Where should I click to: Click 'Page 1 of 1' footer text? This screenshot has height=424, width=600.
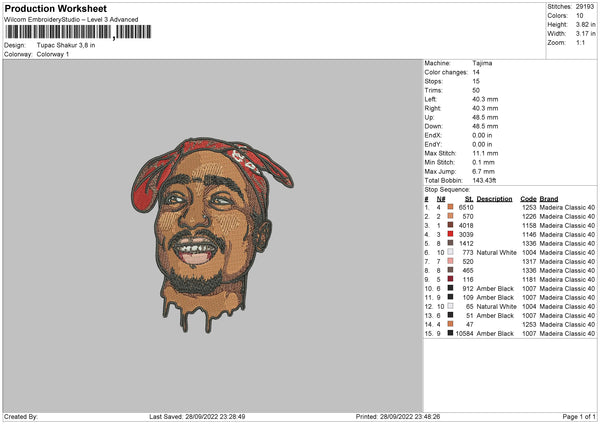579,416
